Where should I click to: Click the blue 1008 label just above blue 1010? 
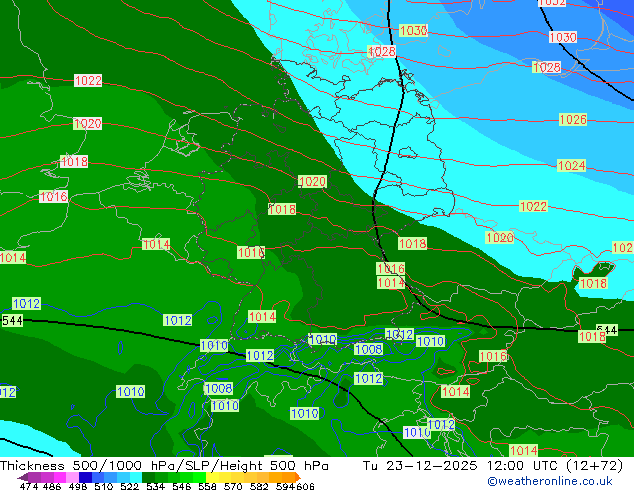click(x=218, y=389)
